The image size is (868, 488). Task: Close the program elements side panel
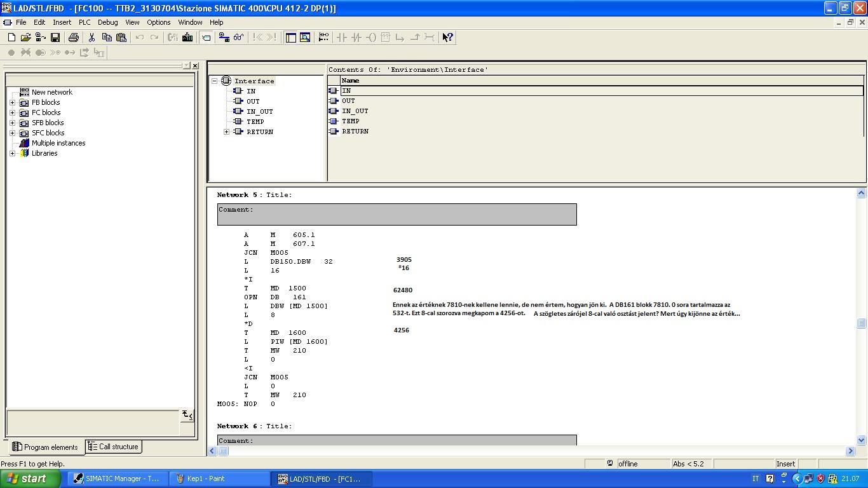195,65
